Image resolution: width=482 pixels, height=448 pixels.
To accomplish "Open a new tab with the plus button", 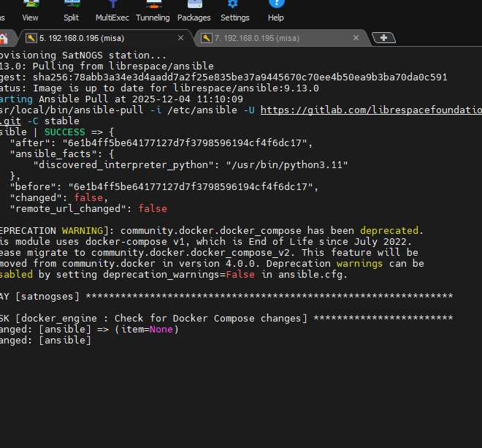I will click(383, 38).
